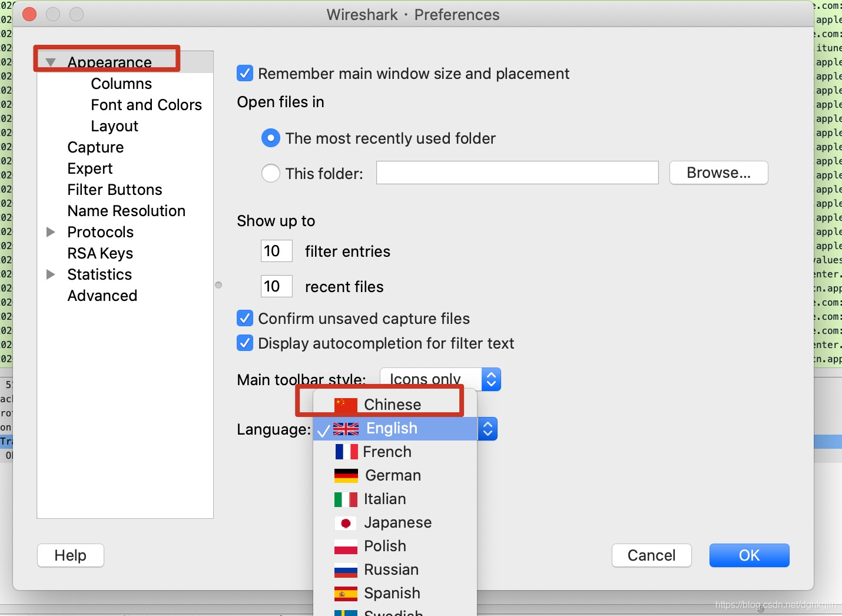Uncheck Display autocompletion for filter text

[245, 343]
